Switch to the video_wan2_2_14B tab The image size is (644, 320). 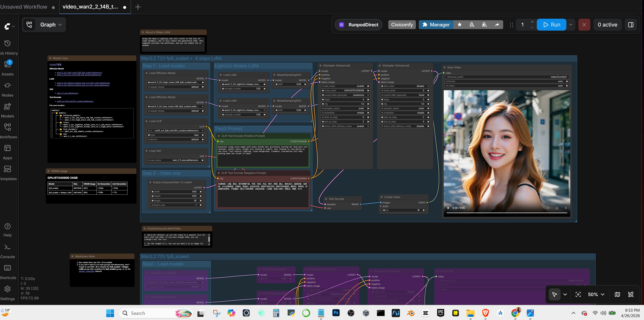95,7
